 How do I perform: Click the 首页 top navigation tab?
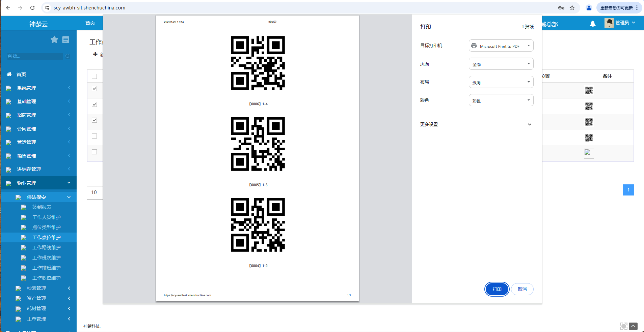tap(90, 23)
